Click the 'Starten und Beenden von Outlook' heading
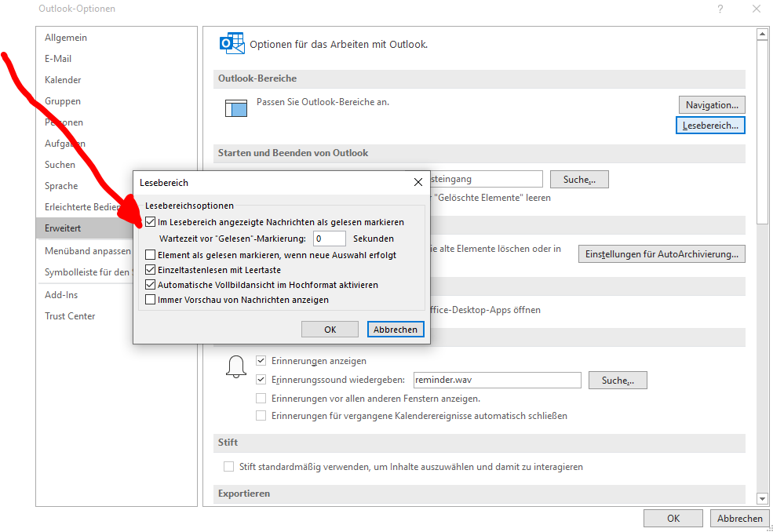 [x=293, y=153]
